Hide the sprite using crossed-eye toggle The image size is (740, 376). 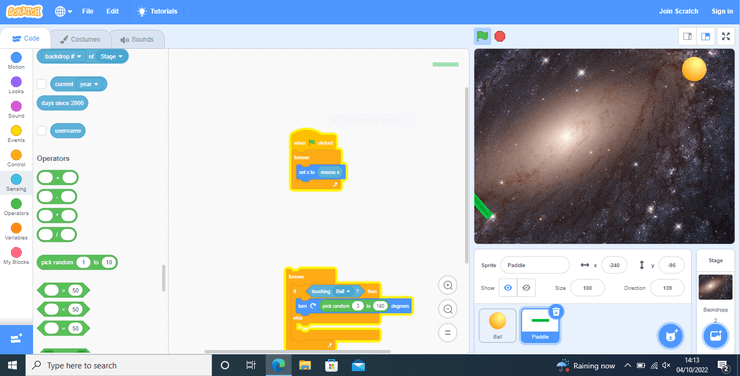click(x=526, y=288)
